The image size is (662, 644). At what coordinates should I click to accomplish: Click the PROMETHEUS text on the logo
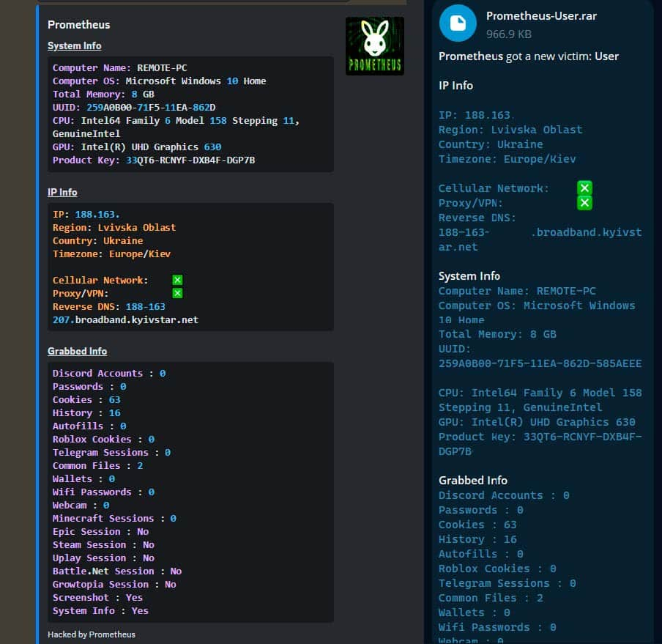(x=374, y=64)
